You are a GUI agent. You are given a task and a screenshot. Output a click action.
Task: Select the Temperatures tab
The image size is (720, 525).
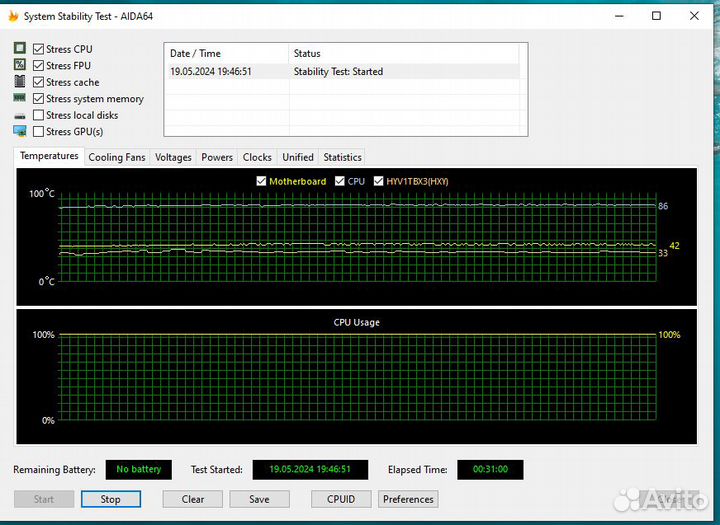coord(49,156)
